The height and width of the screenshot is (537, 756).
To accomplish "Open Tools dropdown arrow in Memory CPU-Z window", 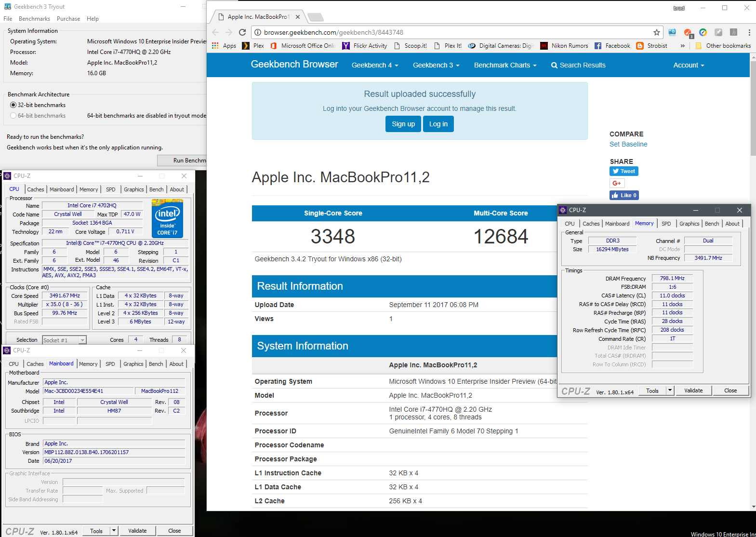I will click(670, 390).
